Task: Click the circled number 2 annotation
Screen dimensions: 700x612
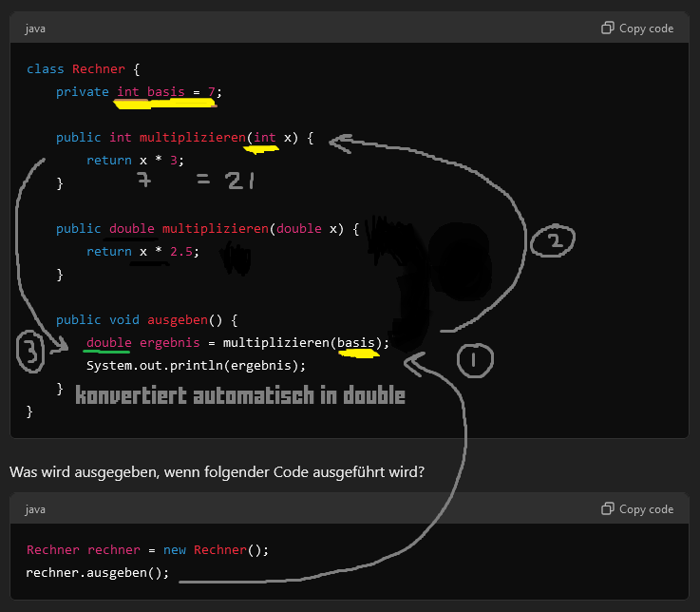Action: 553,242
